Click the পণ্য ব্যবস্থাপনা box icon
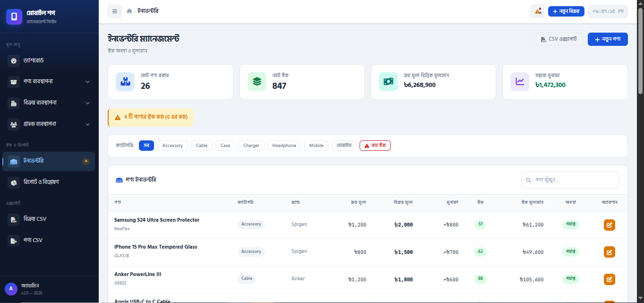Image resolution: width=644 pixels, height=303 pixels. pos(14,82)
